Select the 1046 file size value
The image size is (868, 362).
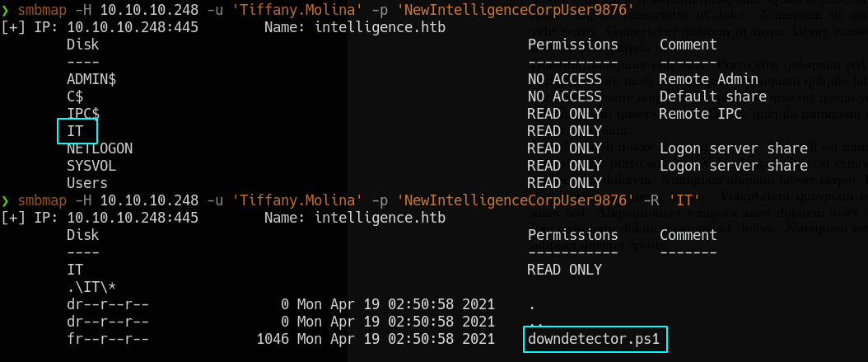[273, 339]
